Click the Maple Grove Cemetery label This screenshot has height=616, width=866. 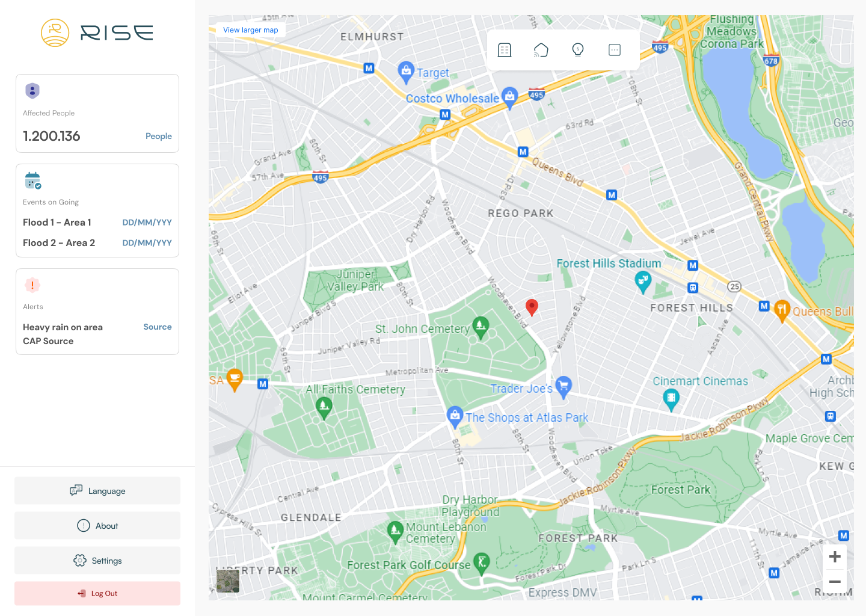coord(809,439)
